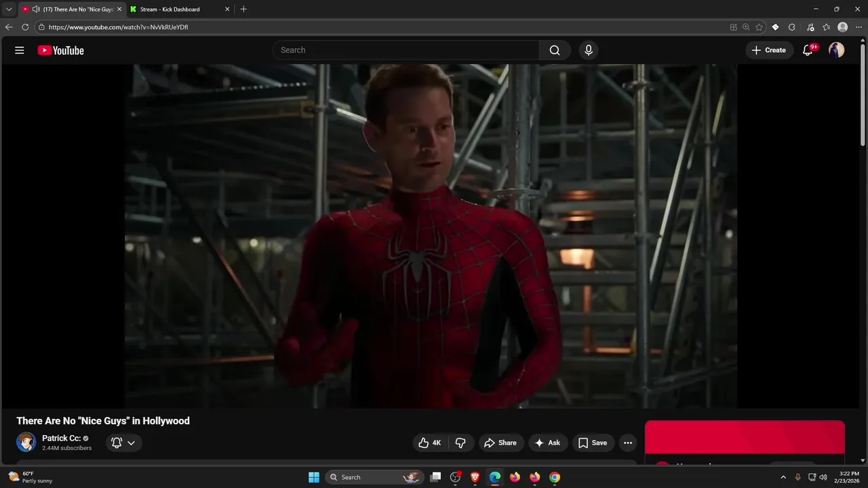Click the magnifier search button
The height and width of the screenshot is (488, 868).
pyautogui.click(x=555, y=50)
